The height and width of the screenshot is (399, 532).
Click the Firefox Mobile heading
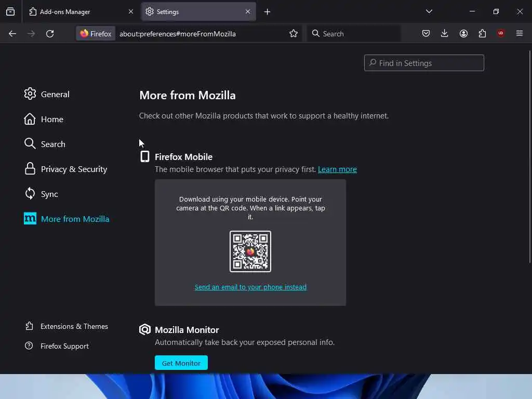point(183,157)
